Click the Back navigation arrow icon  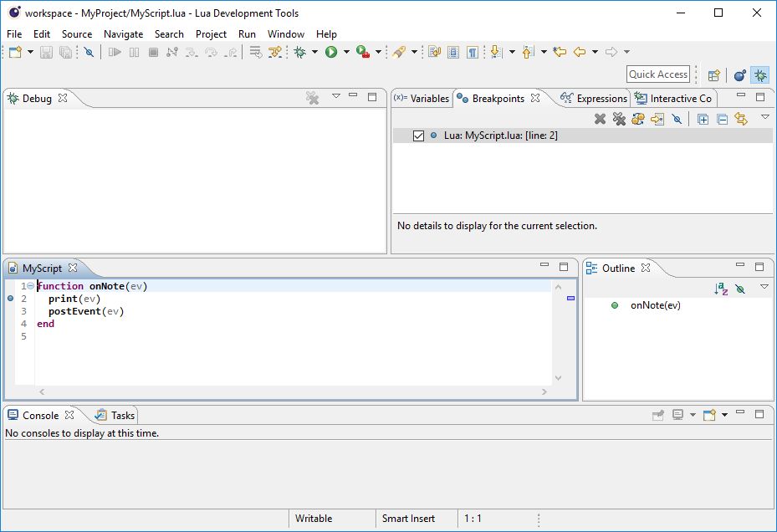pyautogui.click(x=580, y=52)
